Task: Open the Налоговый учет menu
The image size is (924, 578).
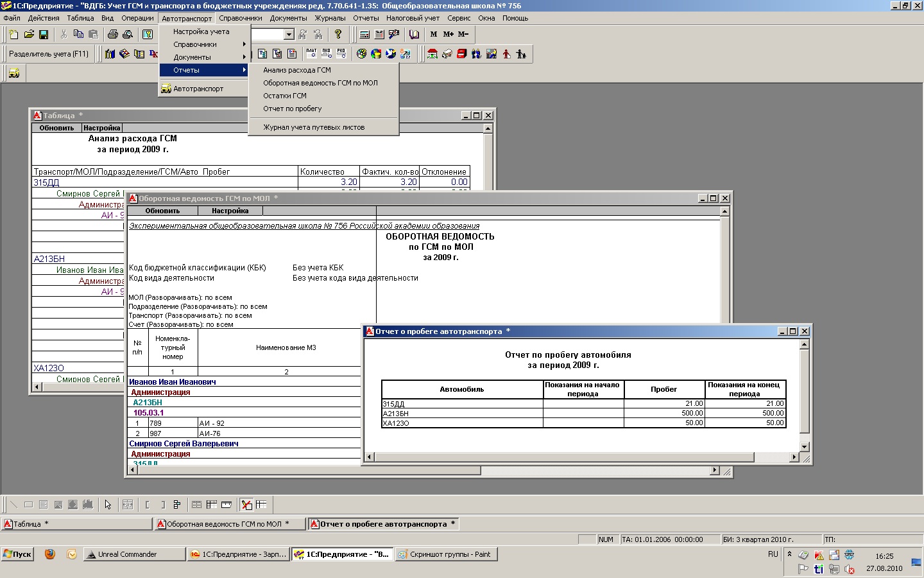Action: pyautogui.click(x=413, y=18)
